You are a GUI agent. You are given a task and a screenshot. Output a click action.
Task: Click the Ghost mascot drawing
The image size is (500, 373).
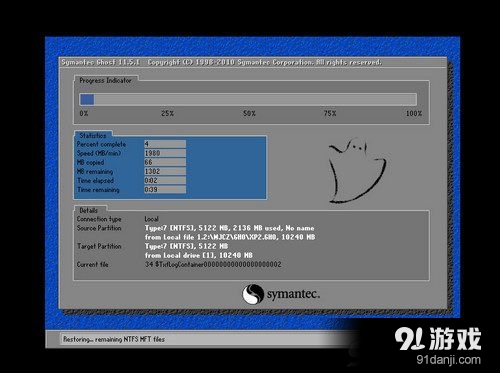click(x=357, y=170)
